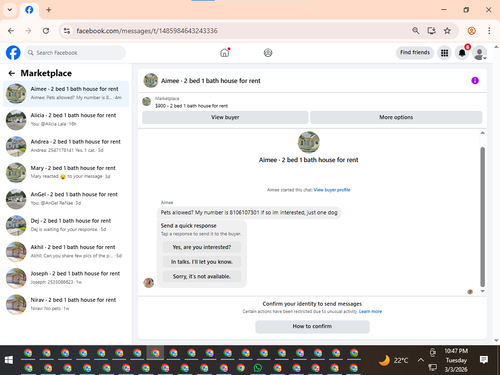Reload the page
The image size is (500, 375).
pyautogui.click(x=46, y=31)
